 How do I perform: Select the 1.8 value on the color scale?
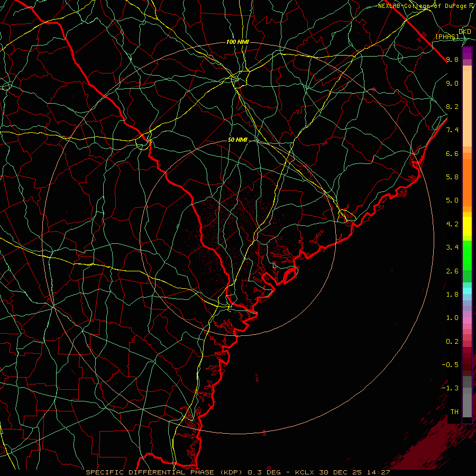(452, 295)
